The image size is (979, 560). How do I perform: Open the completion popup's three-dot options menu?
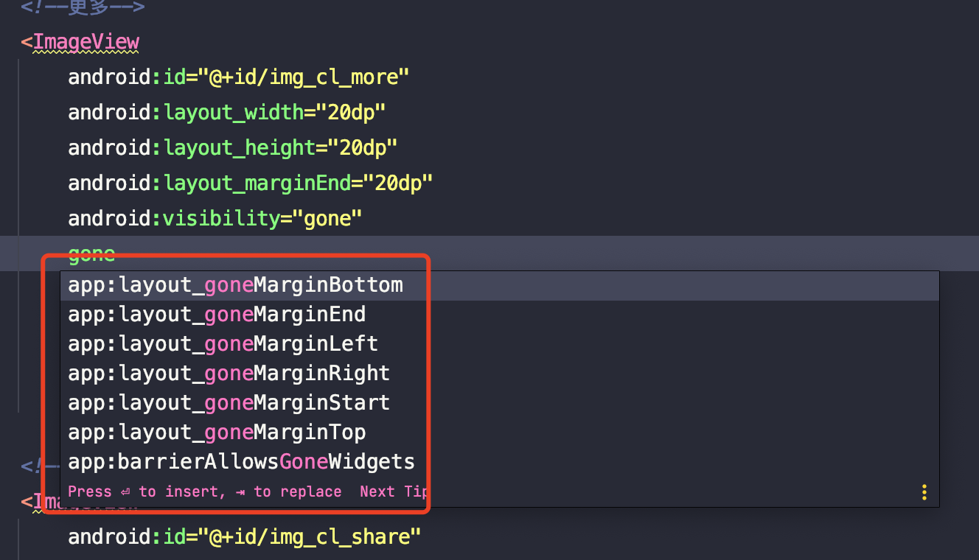(x=924, y=492)
